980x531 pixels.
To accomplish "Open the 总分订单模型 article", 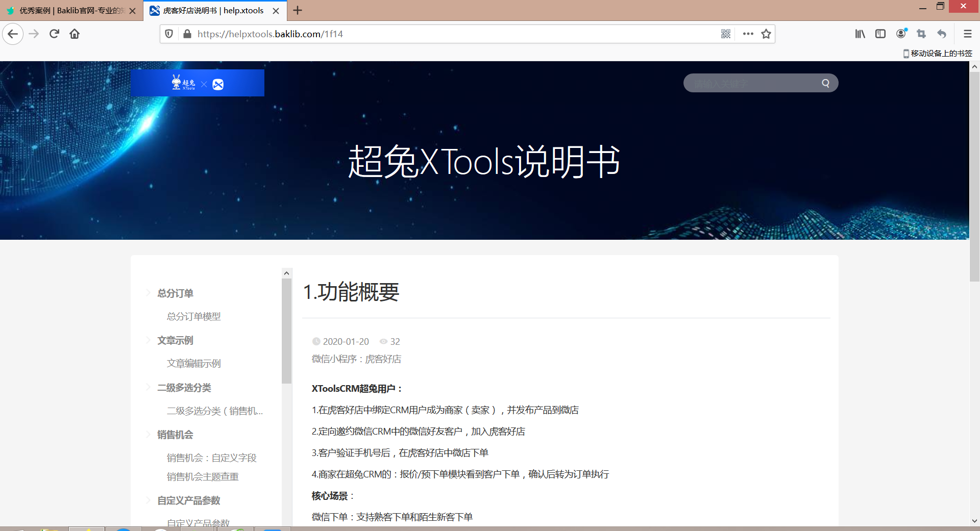I will pos(194,316).
